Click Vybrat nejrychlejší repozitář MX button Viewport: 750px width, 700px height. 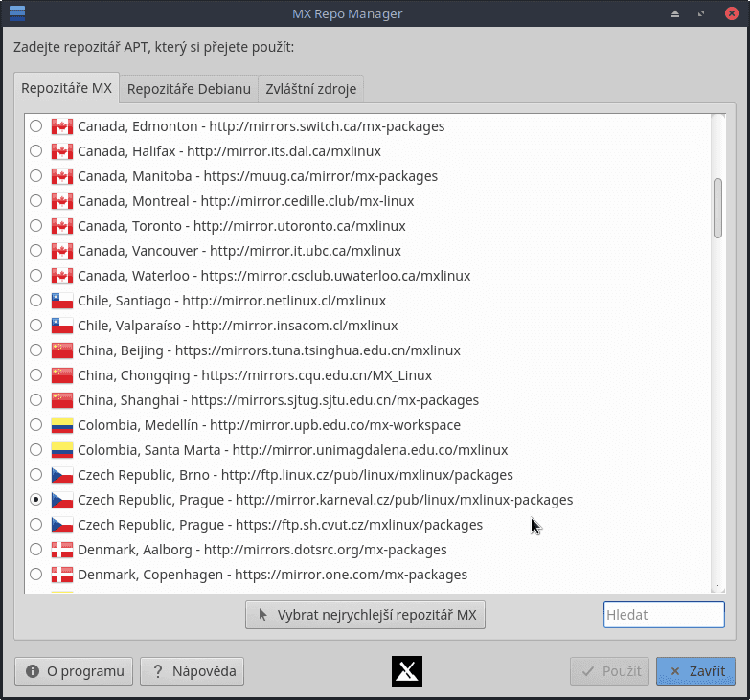(x=366, y=615)
